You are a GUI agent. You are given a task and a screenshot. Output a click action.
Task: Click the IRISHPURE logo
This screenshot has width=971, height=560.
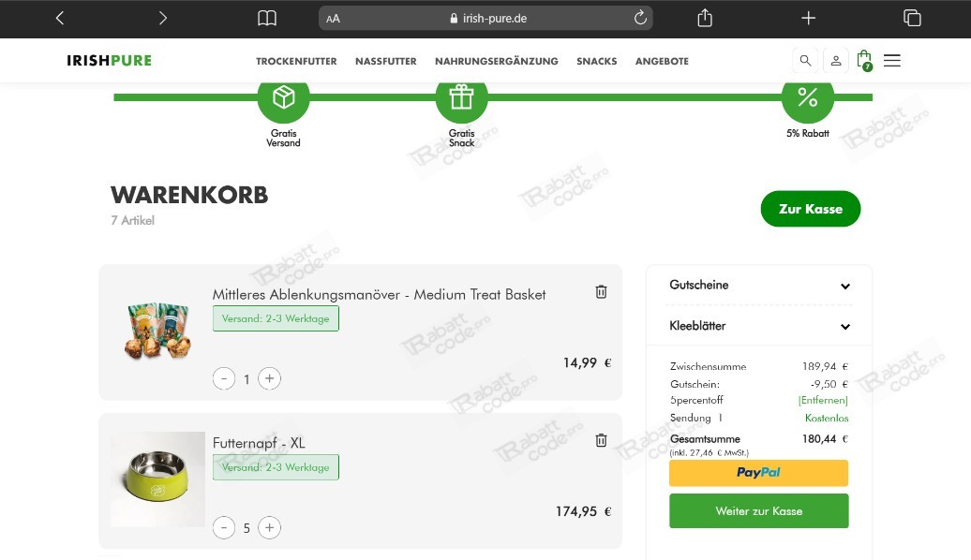(109, 60)
